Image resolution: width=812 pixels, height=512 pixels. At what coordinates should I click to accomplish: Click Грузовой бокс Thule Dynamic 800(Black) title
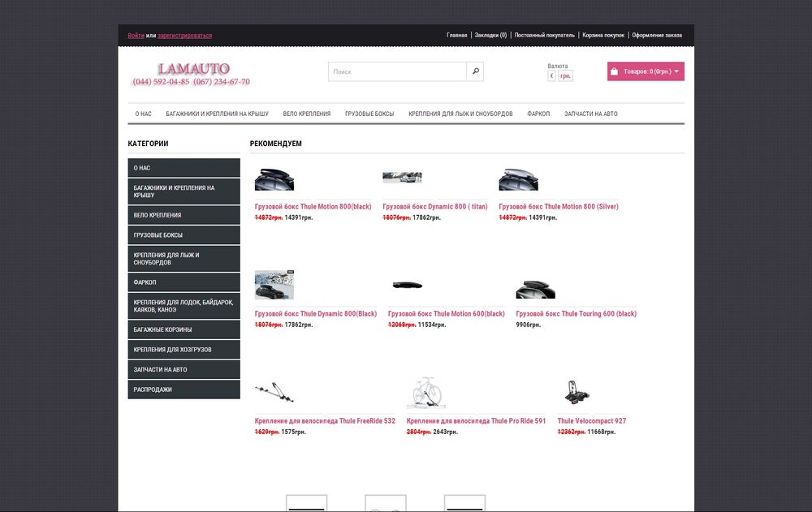[x=316, y=314]
